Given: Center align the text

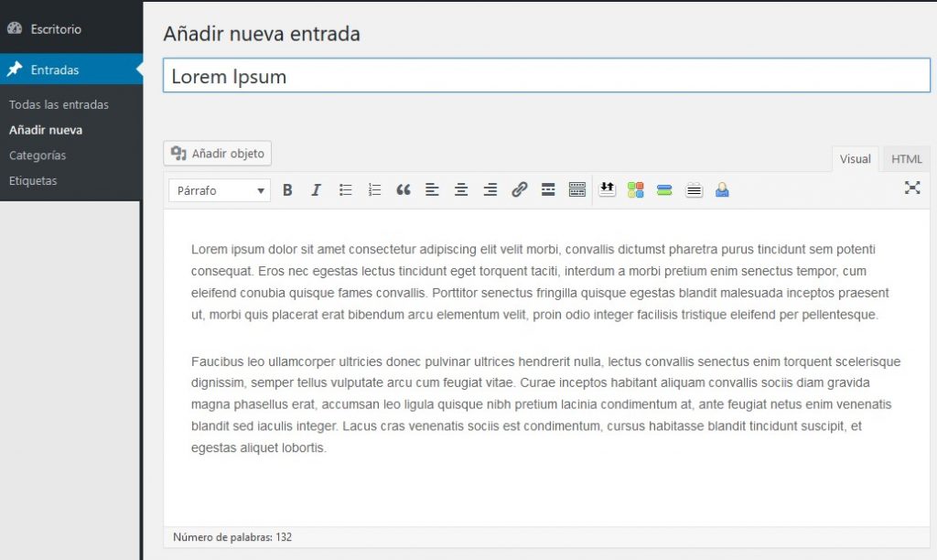Looking at the screenshot, I should pos(461,190).
